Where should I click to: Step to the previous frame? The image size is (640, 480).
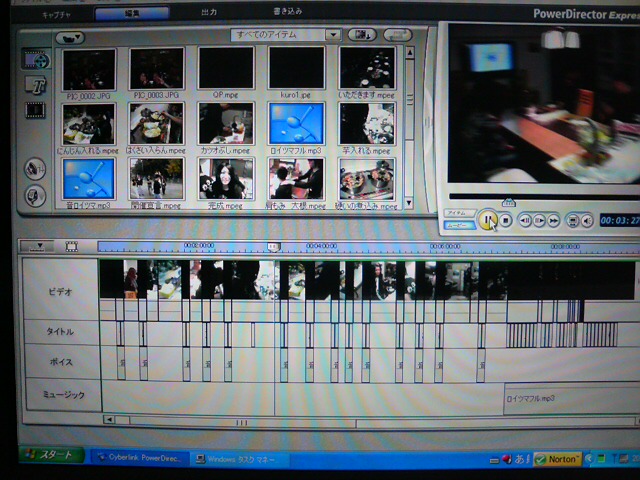(x=525, y=221)
